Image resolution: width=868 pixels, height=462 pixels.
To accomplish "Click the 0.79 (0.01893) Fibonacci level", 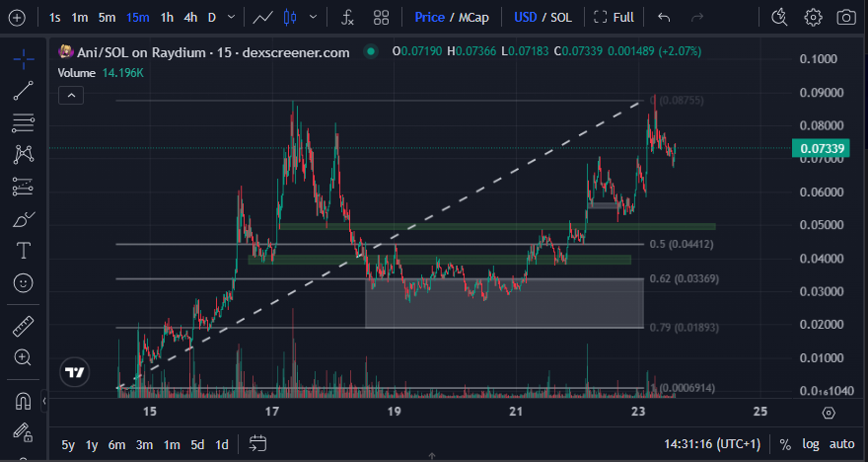I will [685, 328].
